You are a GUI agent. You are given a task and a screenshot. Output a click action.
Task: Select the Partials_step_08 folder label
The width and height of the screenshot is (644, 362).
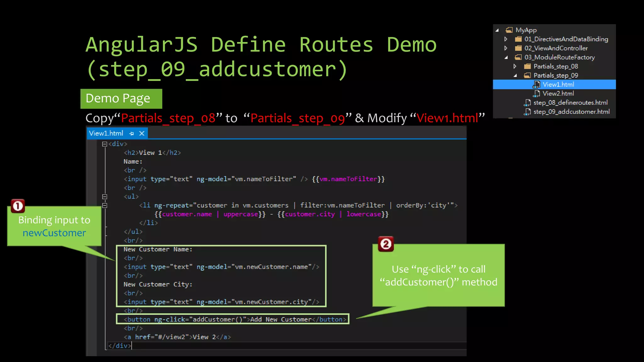point(556,67)
